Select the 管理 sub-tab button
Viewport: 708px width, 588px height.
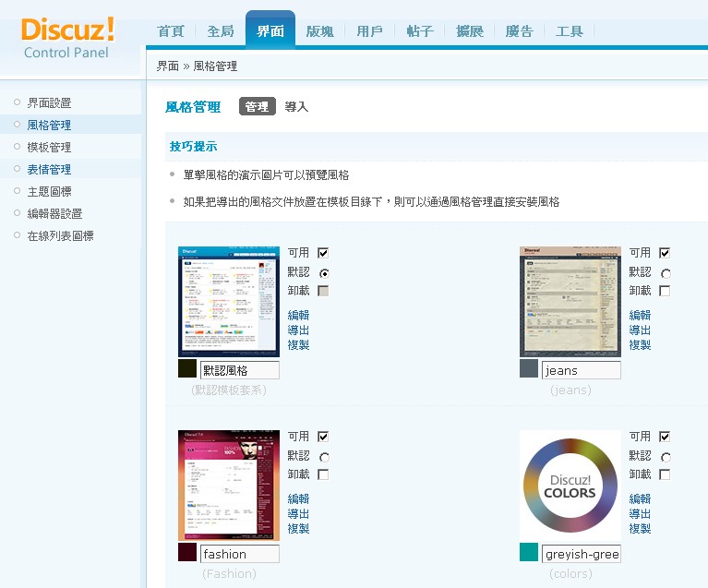point(257,106)
